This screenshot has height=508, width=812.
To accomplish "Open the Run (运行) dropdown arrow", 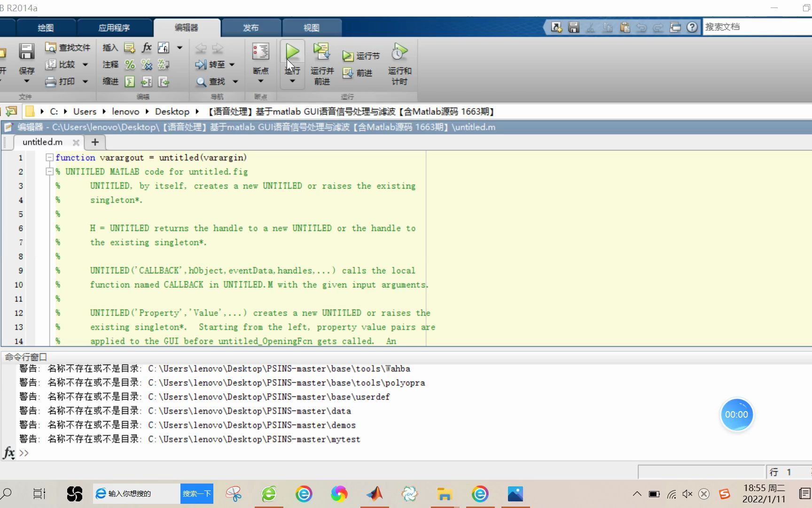I will pos(292,81).
